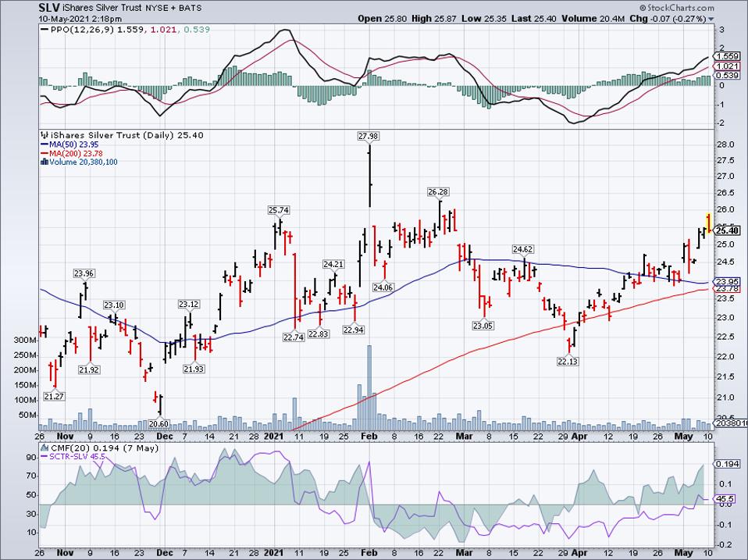The width and height of the screenshot is (748, 560).
Task: Click the area-chart icon before CMF(20)
Action: click(45, 448)
